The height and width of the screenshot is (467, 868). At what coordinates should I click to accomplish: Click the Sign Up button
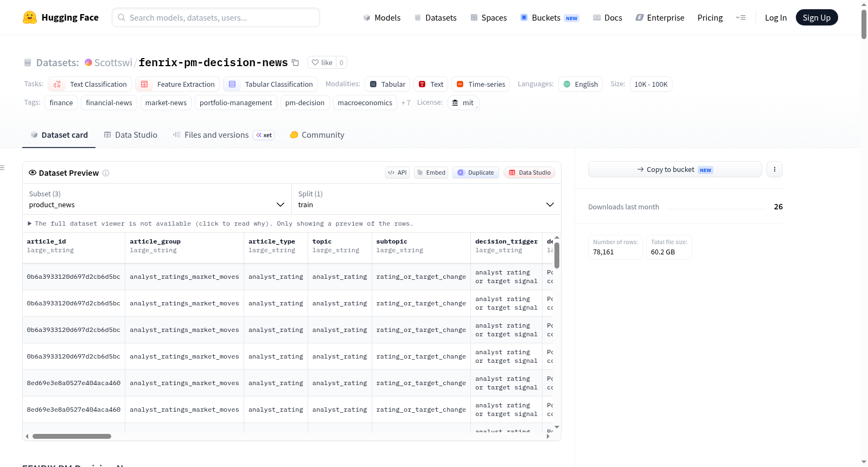[x=816, y=17]
